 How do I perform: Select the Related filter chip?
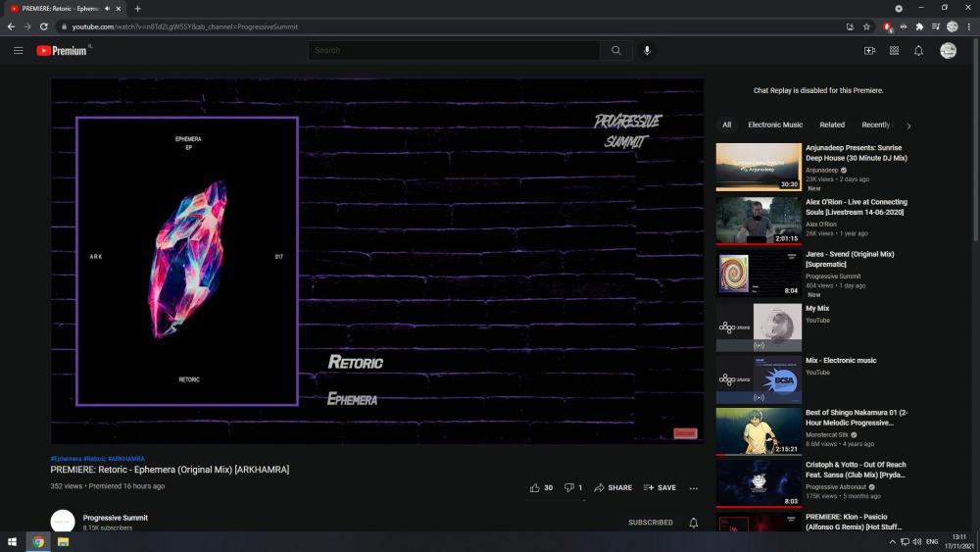coord(832,125)
